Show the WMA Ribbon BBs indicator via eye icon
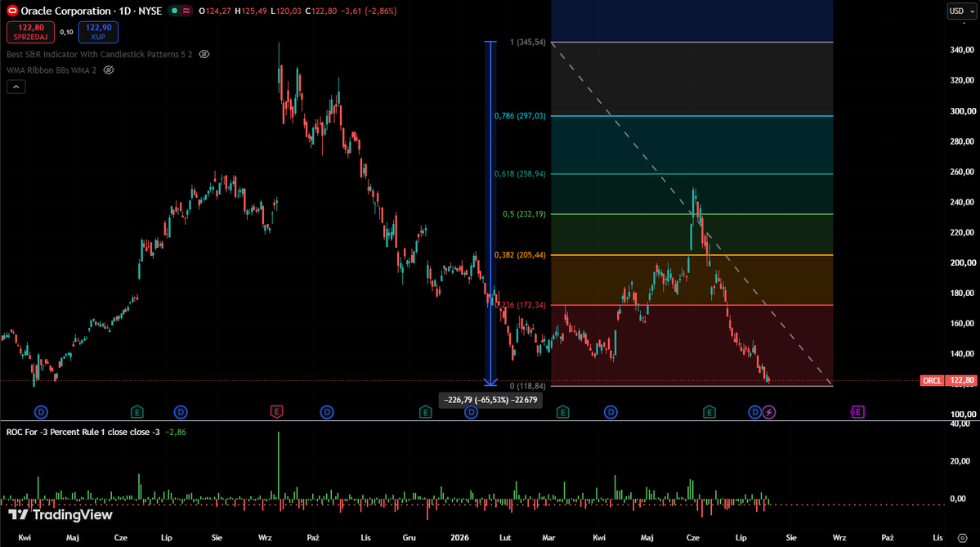This screenshot has width=980, height=547. [x=108, y=70]
